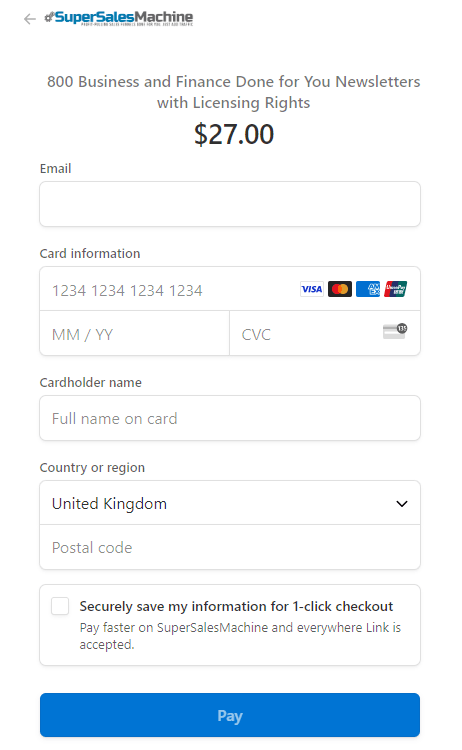Click the Visa card icon
This screenshot has height=750, width=462.
(312, 289)
